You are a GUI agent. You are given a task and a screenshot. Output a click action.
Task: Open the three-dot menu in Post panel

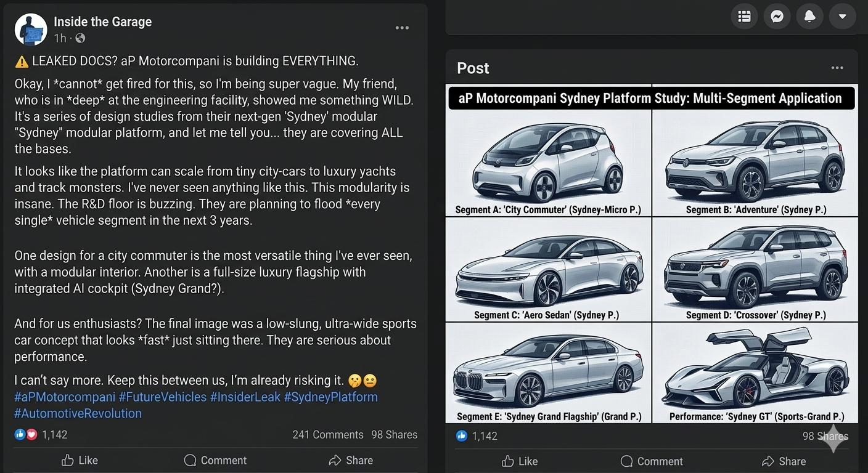tap(837, 68)
